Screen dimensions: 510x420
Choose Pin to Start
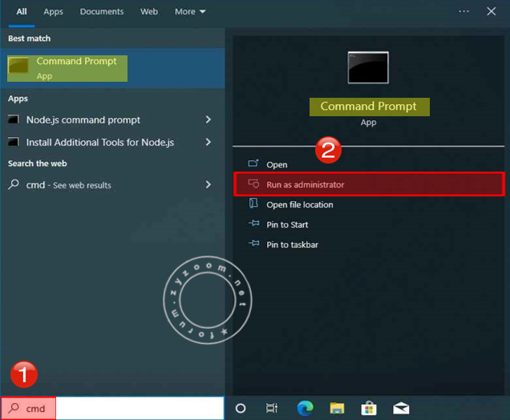tap(287, 224)
